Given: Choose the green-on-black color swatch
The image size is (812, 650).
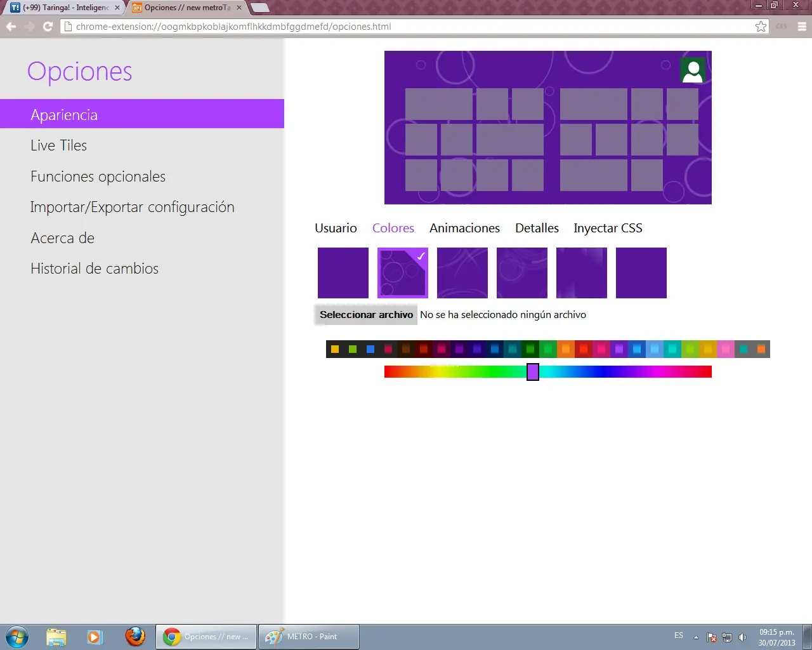Looking at the screenshot, I should [x=353, y=349].
